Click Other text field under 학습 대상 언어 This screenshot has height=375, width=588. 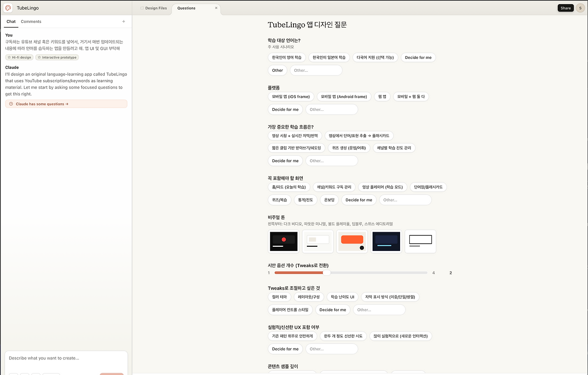pos(316,70)
